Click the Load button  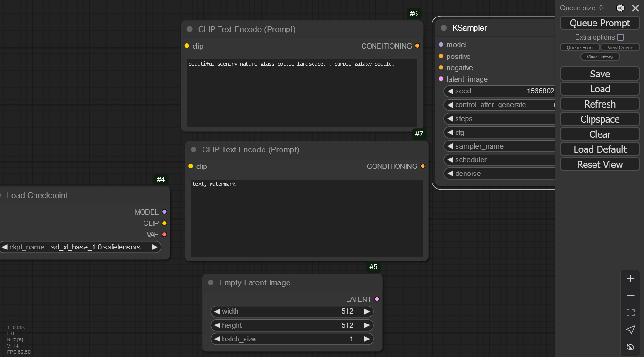(600, 89)
